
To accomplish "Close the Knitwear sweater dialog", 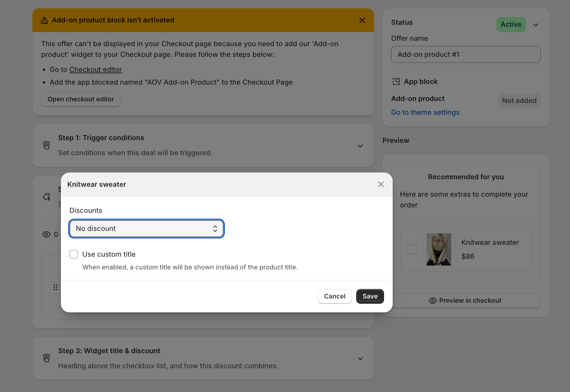I will [381, 184].
